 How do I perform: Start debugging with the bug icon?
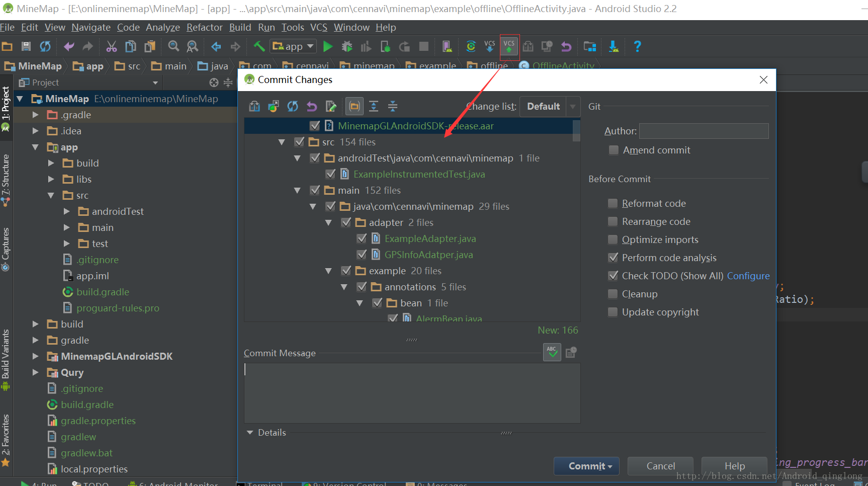click(x=347, y=47)
